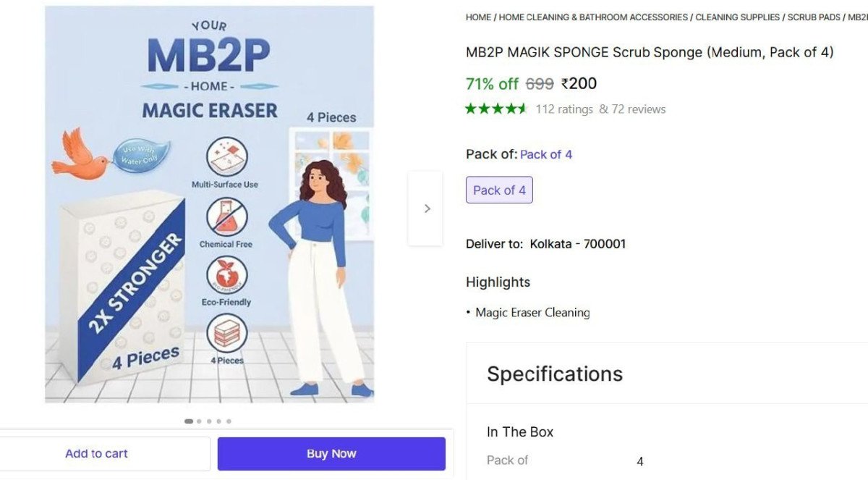Click the Add to cart button

96,454
